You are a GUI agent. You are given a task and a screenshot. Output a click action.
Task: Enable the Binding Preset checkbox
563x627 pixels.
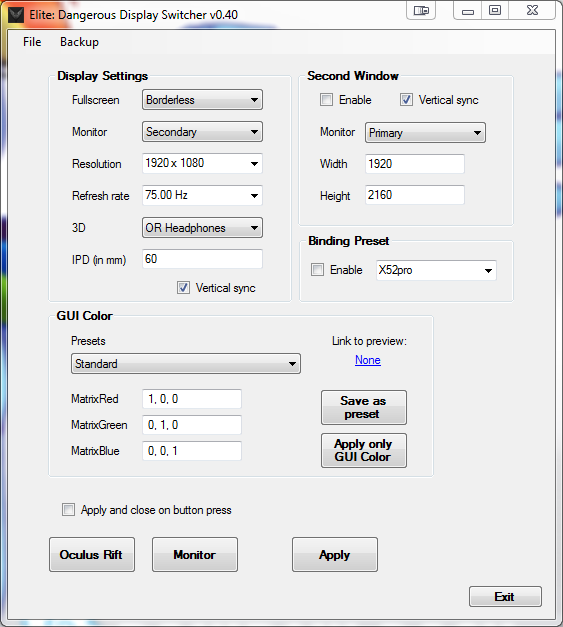coord(317,270)
